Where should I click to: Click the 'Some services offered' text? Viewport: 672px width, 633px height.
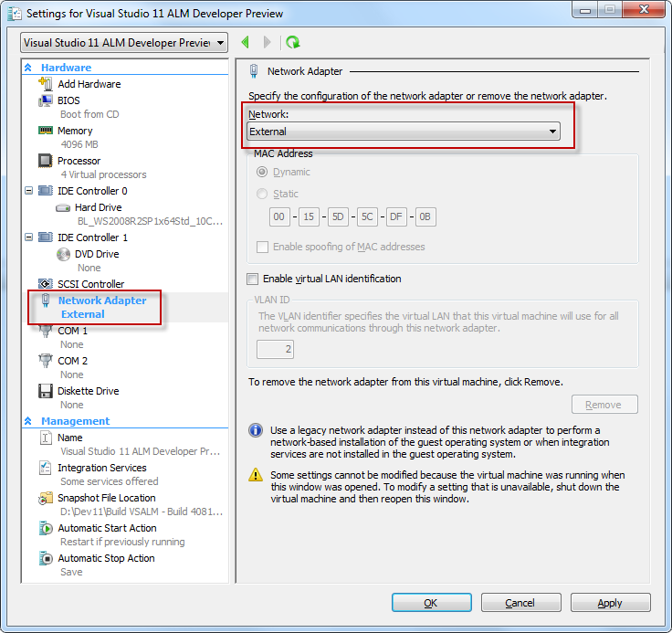(x=110, y=481)
